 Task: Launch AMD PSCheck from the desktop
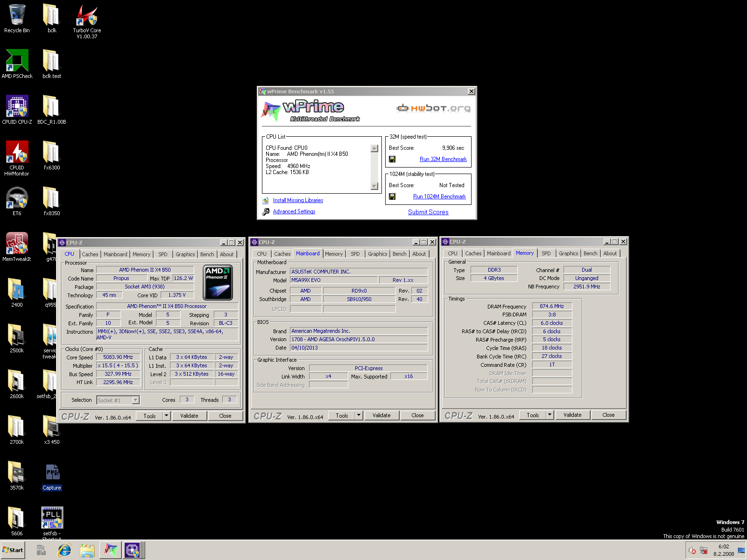click(17, 64)
